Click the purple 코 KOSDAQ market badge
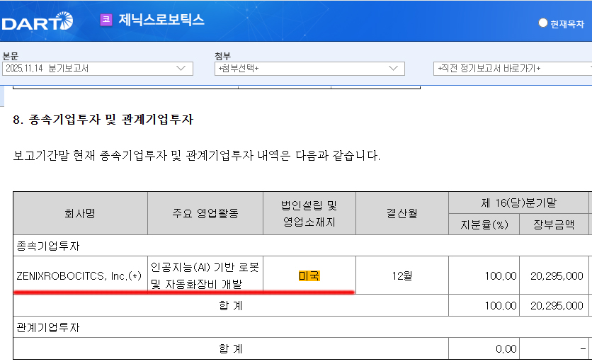 coord(106,19)
